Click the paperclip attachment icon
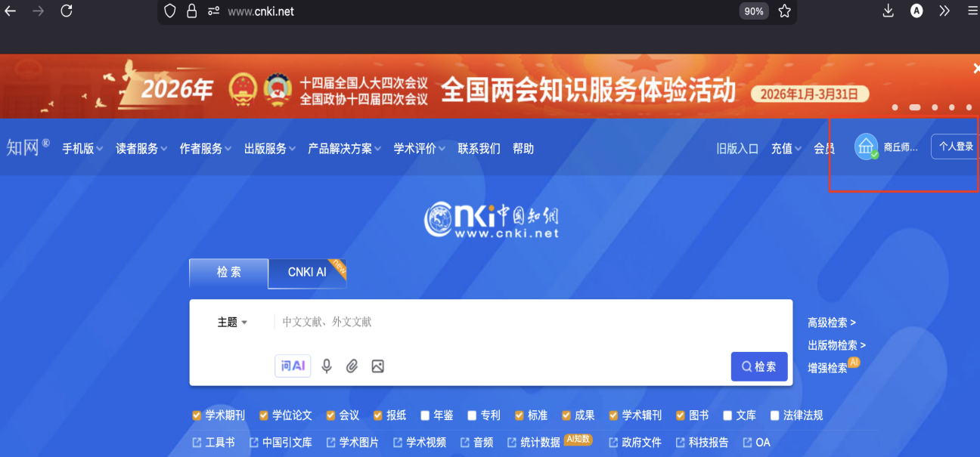The width and height of the screenshot is (980, 457). [x=352, y=366]
